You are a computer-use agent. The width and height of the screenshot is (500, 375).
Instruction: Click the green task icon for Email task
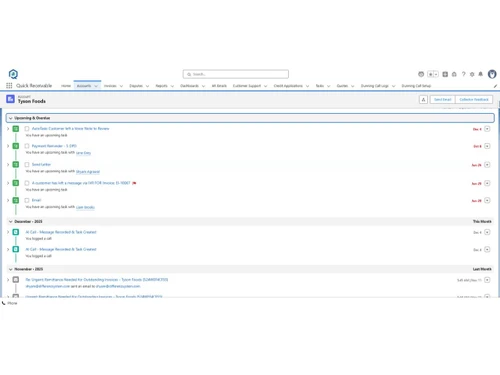(x=16, y=200)
